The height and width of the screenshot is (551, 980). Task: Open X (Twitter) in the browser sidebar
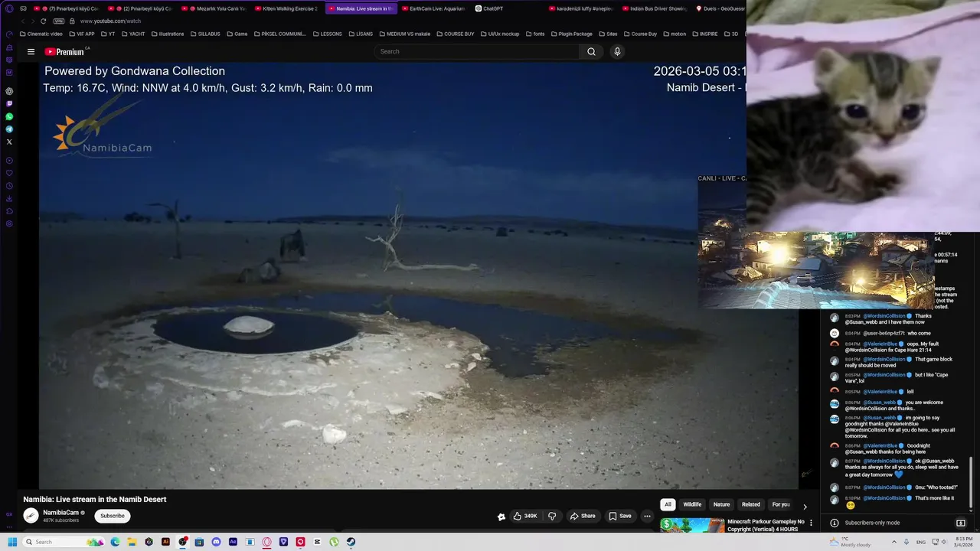coord(9,142)
